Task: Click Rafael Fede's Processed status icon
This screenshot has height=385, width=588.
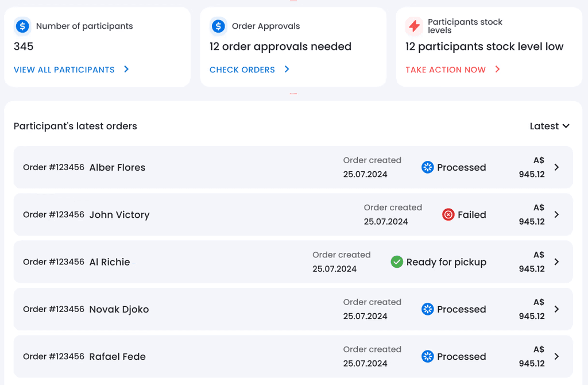Action: (427, 356)
